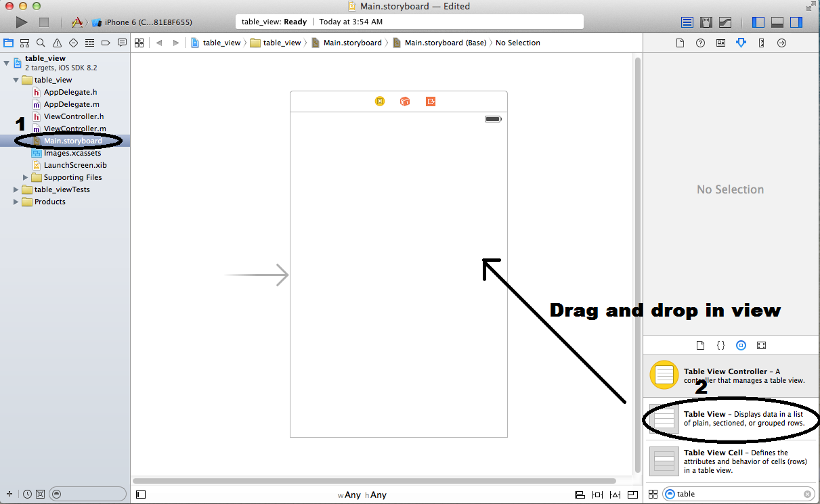Viewport: 820px width, 504px height.
Task: Hide the Navigator panel
Action: (x=758, y=22)
